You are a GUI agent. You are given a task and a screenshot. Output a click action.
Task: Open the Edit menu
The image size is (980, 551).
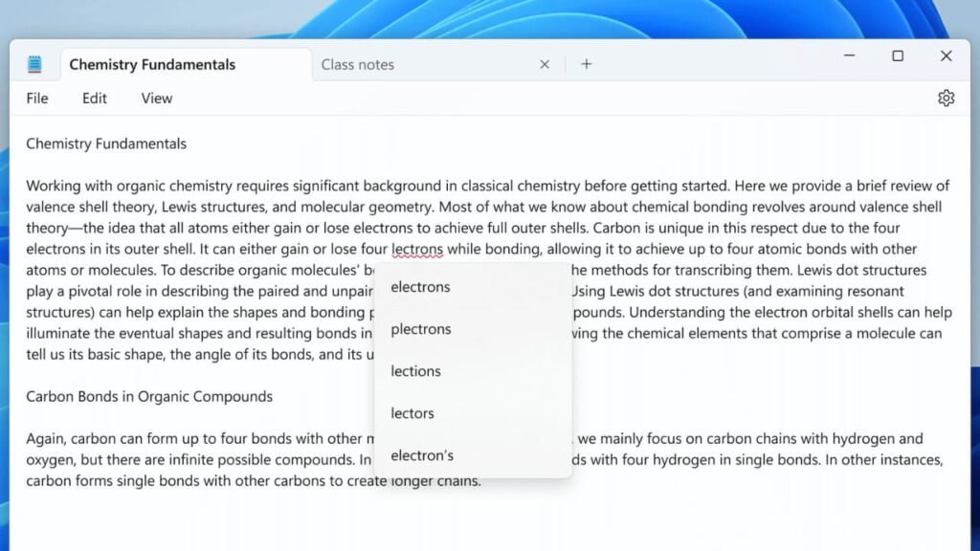tap(93, 98)
